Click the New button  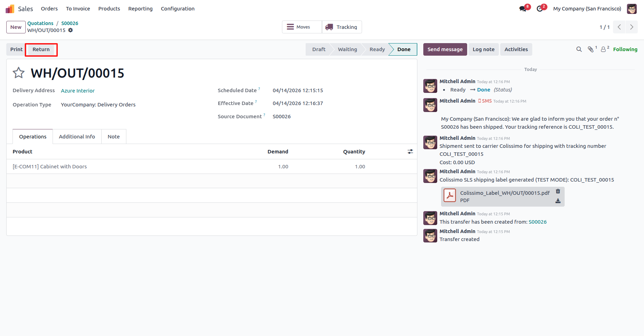[x=16, y=27]
